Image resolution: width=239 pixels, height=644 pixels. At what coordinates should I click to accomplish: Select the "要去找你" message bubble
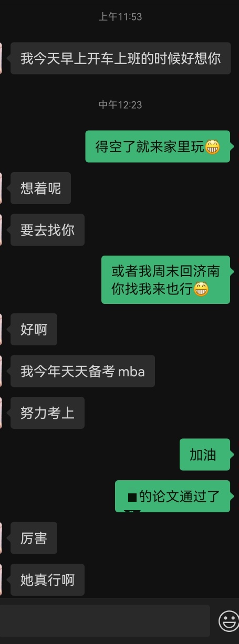[47, 230]
